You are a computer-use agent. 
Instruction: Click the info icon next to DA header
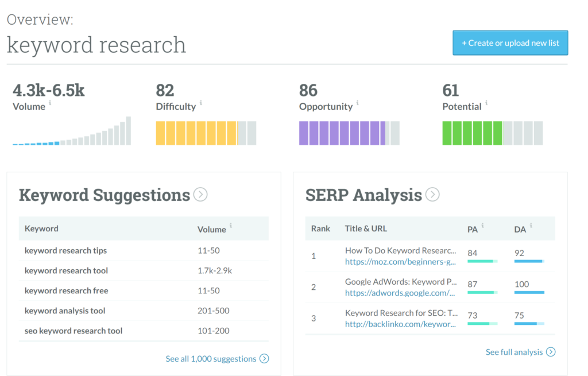[x=531, y=225]
